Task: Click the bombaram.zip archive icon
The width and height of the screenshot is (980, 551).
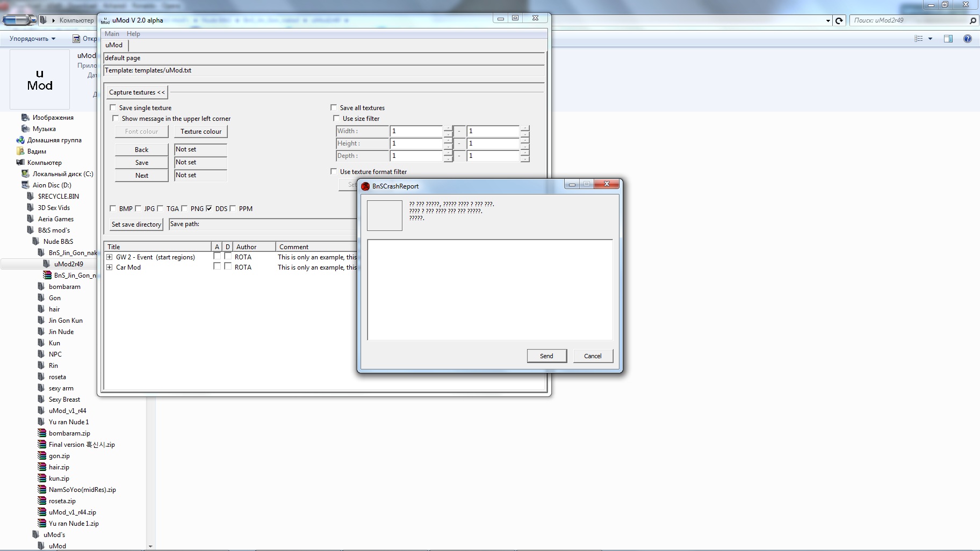Action: [42, 433]
